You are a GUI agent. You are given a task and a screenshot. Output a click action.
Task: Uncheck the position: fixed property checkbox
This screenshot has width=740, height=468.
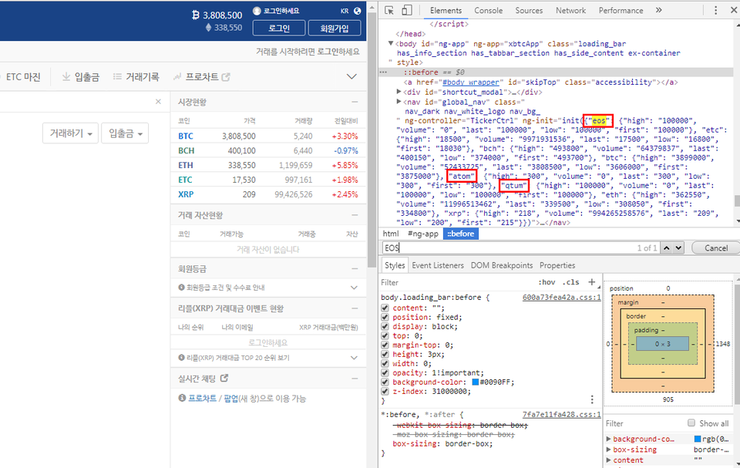[x=385, y=318]
